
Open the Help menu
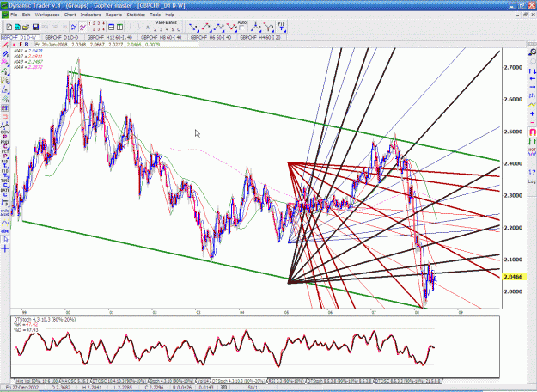[x=170, y=15]
